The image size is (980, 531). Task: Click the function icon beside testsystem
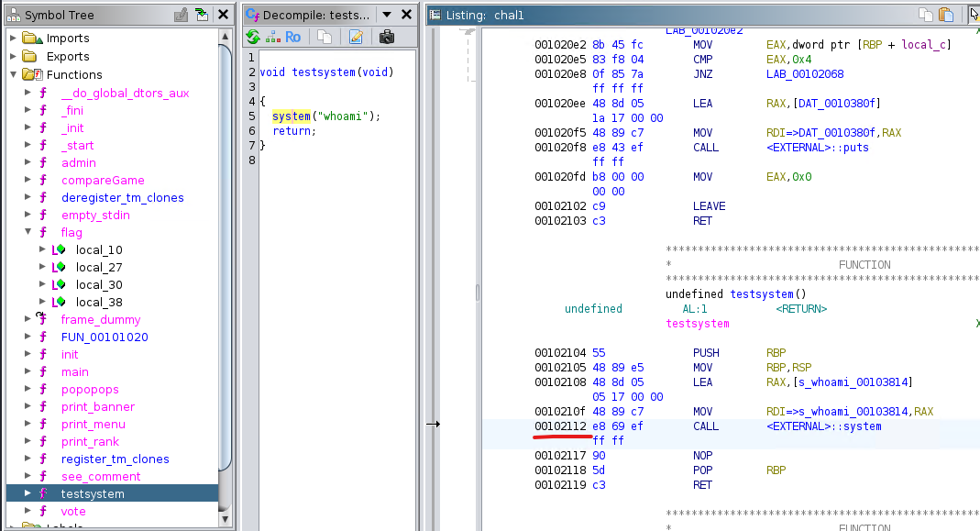[43, 493]
